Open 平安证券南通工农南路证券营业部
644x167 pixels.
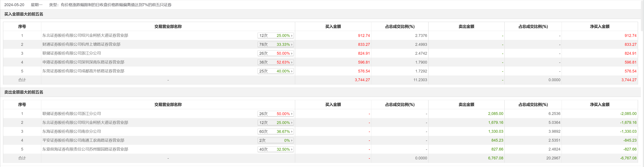coord(83,140)
